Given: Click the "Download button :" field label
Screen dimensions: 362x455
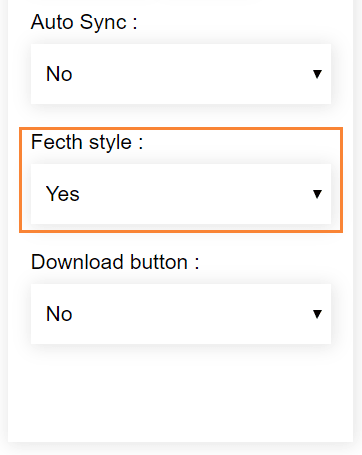Looking at the screenshot, I should coord(115,262).
